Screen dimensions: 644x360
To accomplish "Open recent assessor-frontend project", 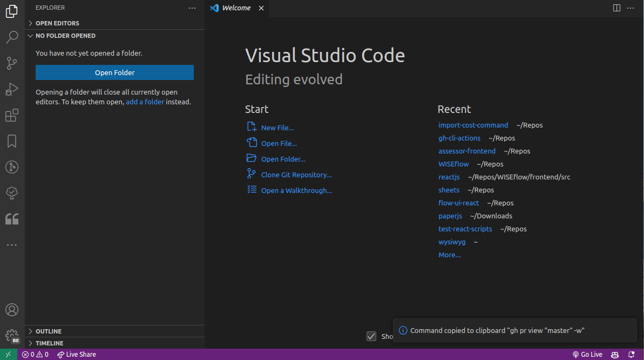I will (x=467, y=151).
